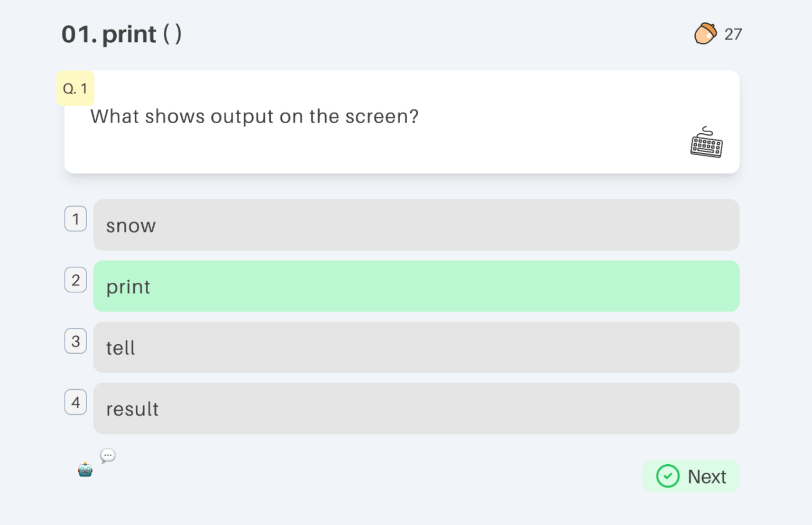Select the number 1 shortcut badge
Image resolution: width=812 pixels, height=525 pixels.
[76, 219]
